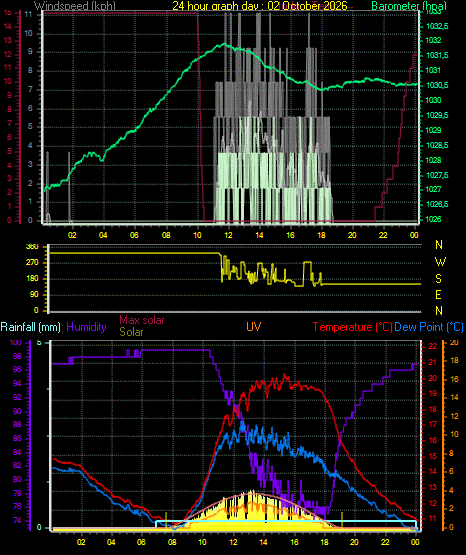Click "88" on the purple humidity axis
This screenshot has height=555, width=466.
coord(17,424)
